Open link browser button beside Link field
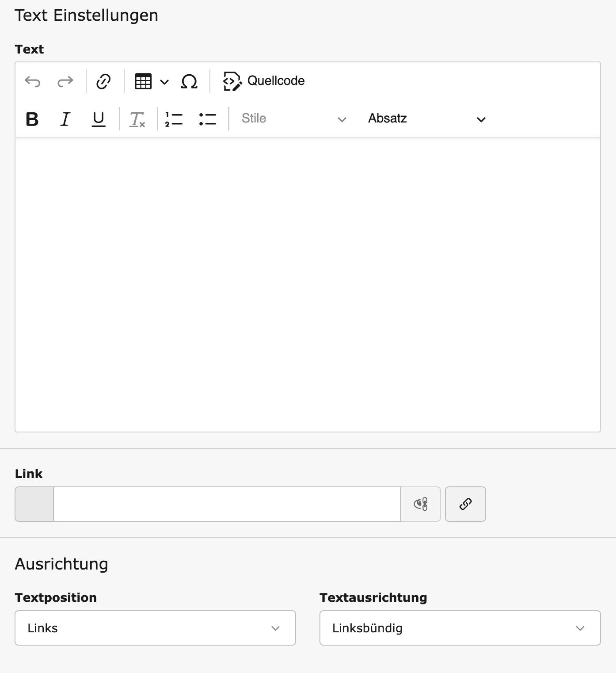Screen dimensions: 616x673 [x=465, y=504]
